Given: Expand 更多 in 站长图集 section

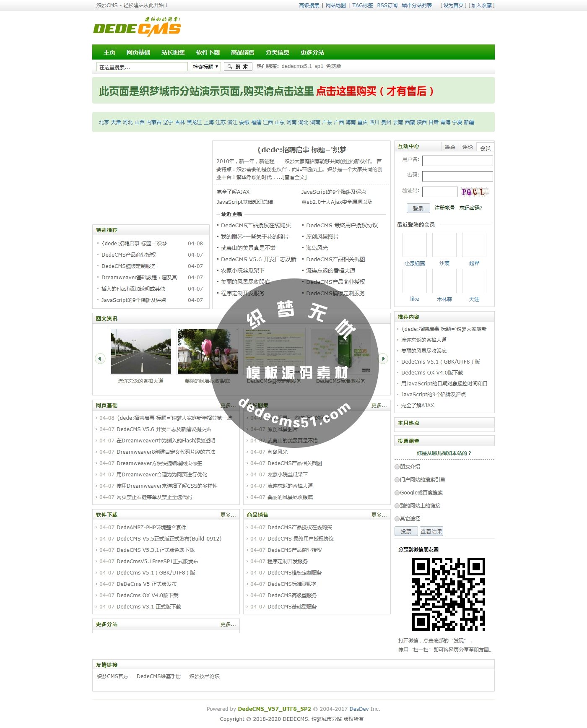Looking at the screenshot, I should 379,406.
